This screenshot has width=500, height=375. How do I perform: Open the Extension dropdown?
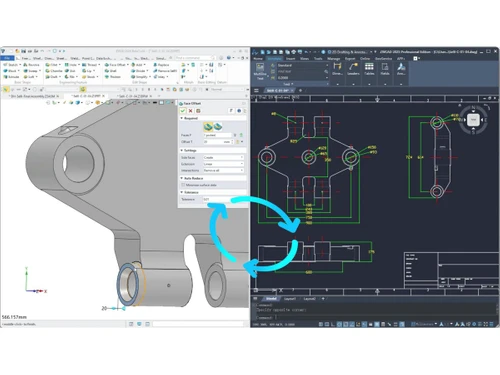coord(223,164)
